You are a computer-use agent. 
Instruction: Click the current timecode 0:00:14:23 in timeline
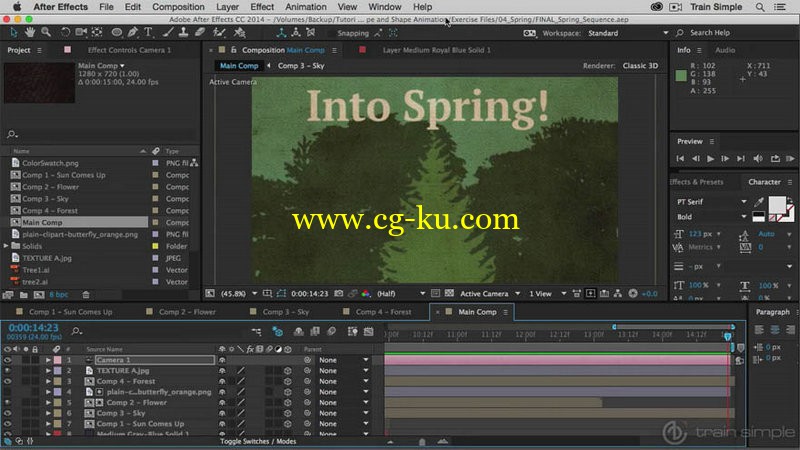click(x=34, y=328)
